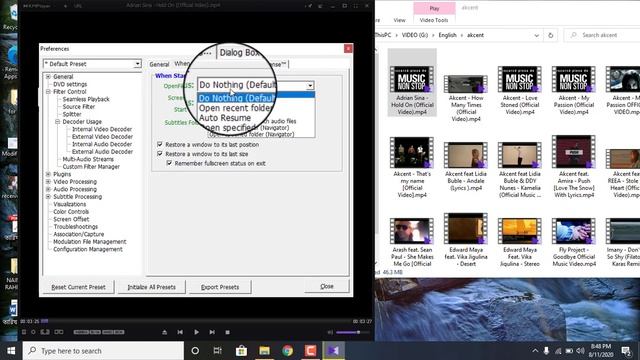The width and height of the screenshot is (640, 360).
Task: Click Initialize All Presets button
Action: 151,287
